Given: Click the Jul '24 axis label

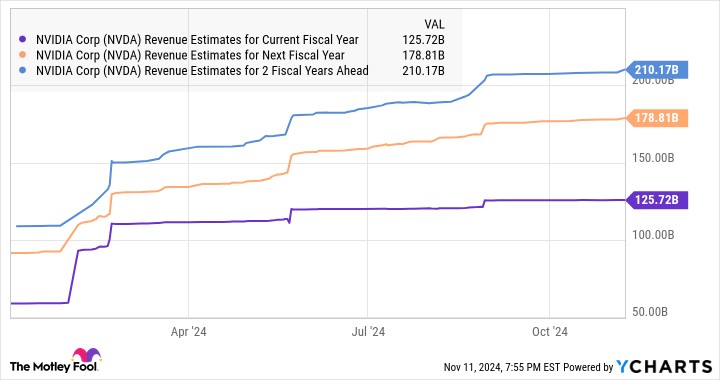Looking at the screenshot, I should click(368, 332).
